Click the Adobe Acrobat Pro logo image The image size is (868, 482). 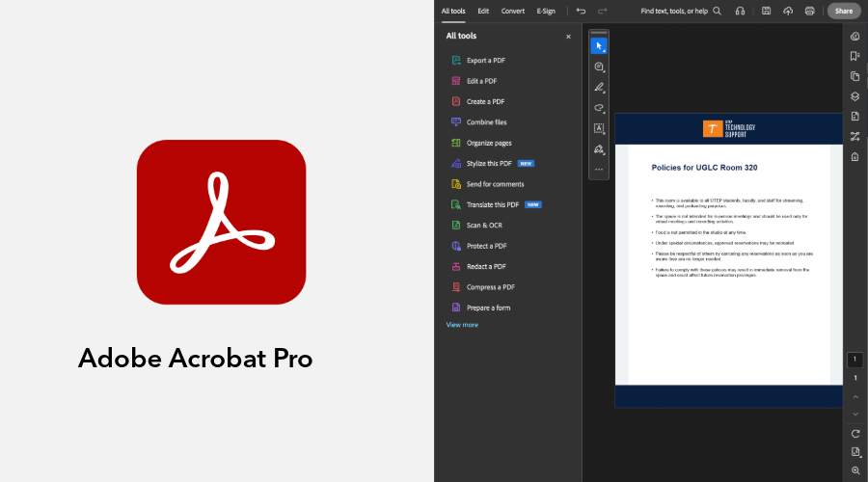(x=222, y=222)
